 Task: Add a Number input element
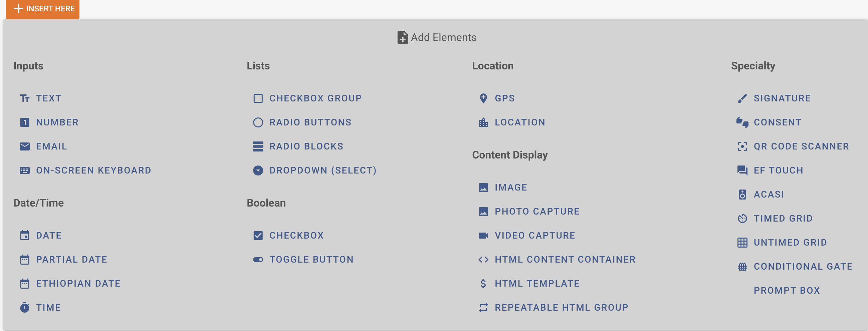pyautogui.click(x=49, y=122)
